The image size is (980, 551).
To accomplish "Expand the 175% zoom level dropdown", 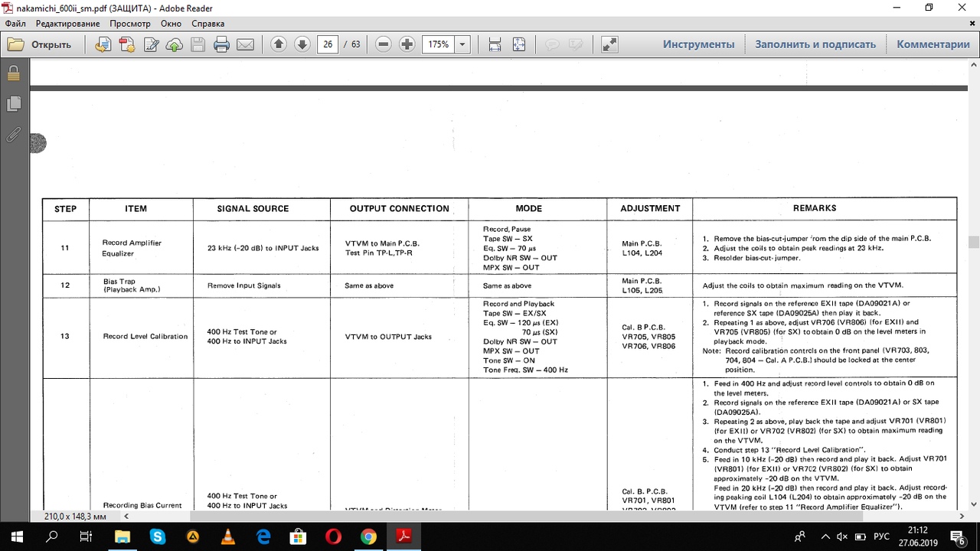I will tap(462, 44).
